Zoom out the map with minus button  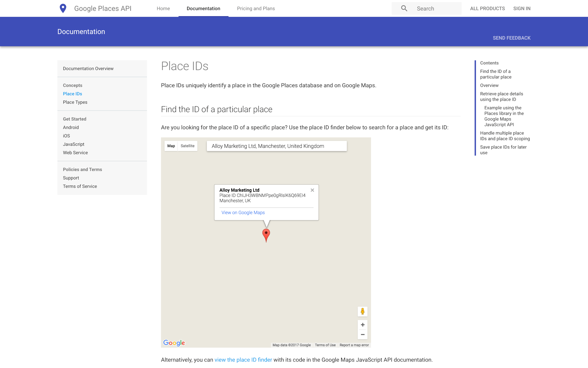[362, 335]
